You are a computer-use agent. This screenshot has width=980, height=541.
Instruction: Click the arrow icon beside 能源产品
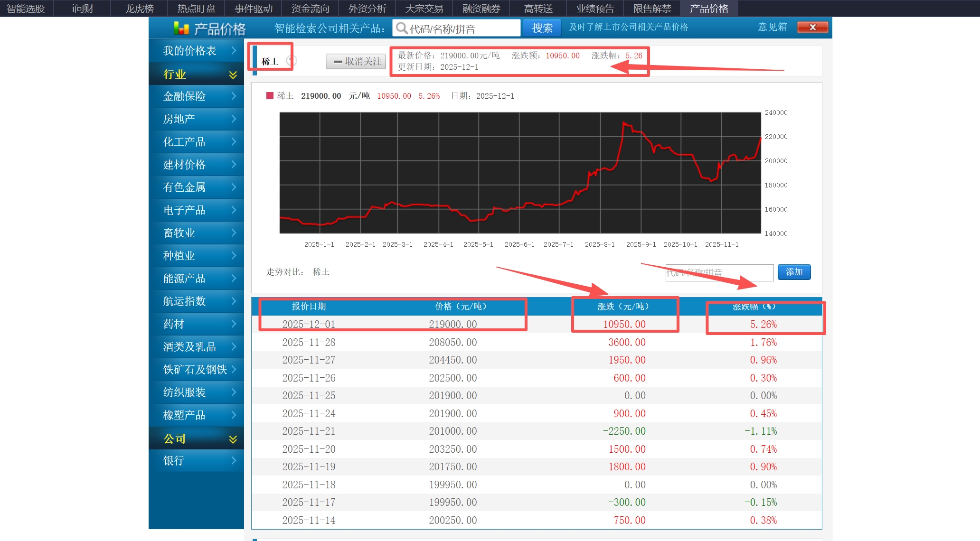pyautogui.click(x=234, y=278)
